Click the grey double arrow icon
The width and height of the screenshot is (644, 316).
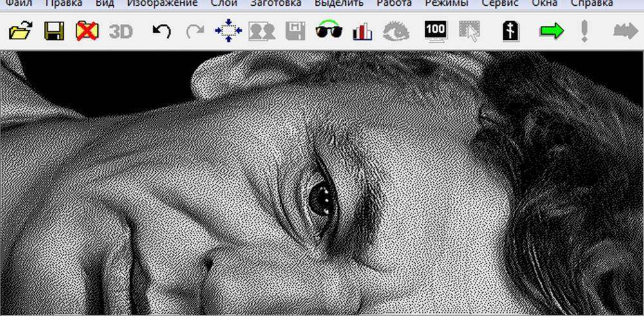pyautogui.click(x=625, y=31)
